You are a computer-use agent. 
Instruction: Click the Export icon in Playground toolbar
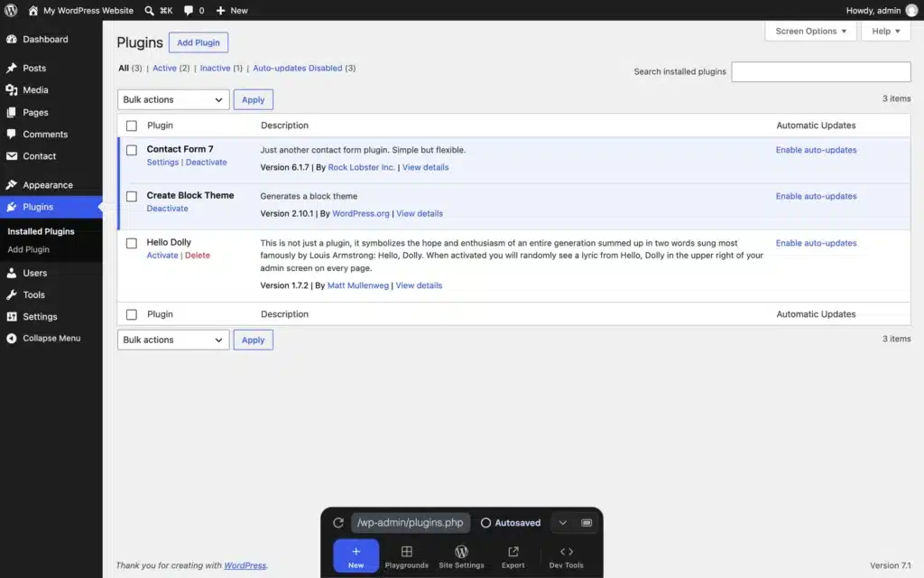[513, 552]
